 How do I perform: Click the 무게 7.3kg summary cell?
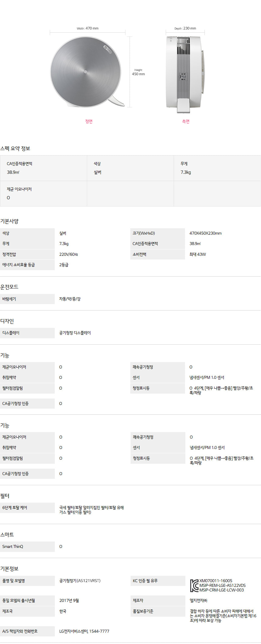pos(217,168)
